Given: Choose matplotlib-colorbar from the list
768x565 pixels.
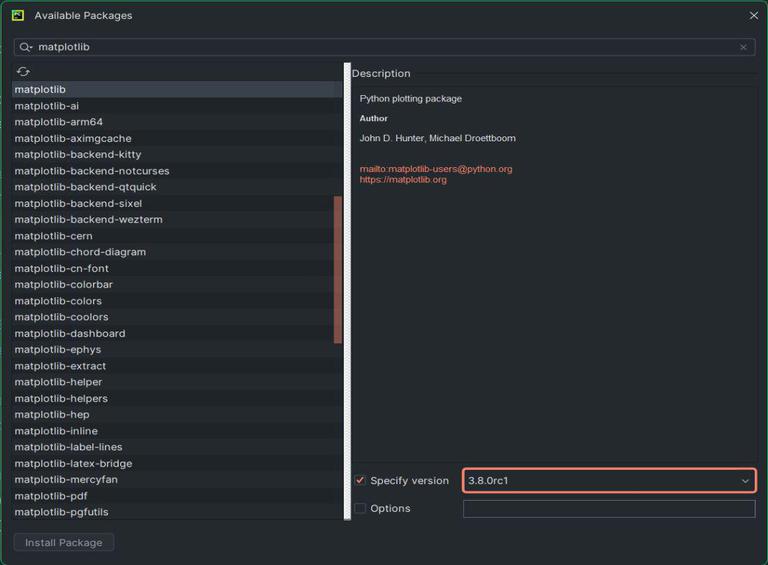Looking at the screenshot, I should click(x=63, y=285).
